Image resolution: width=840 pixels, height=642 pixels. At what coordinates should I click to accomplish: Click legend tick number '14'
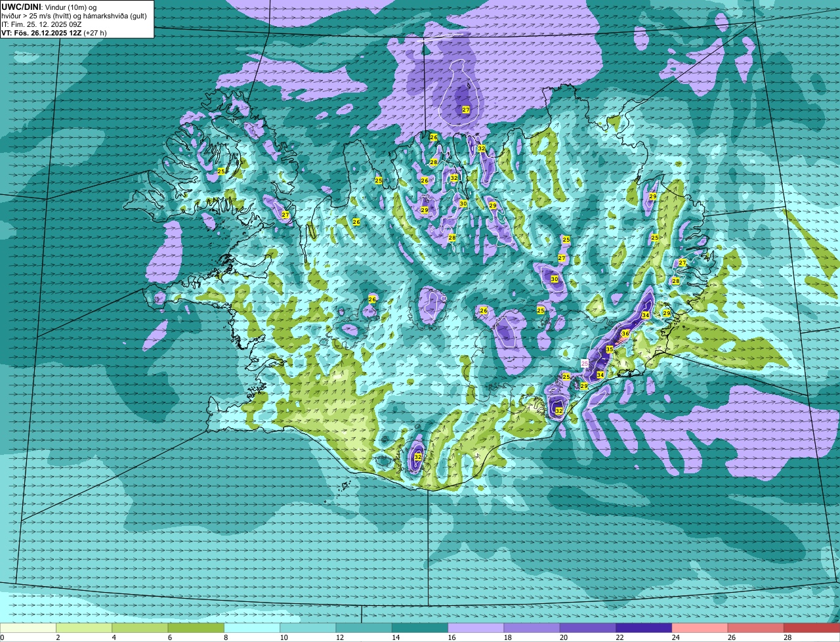click(x=395, y=637)
